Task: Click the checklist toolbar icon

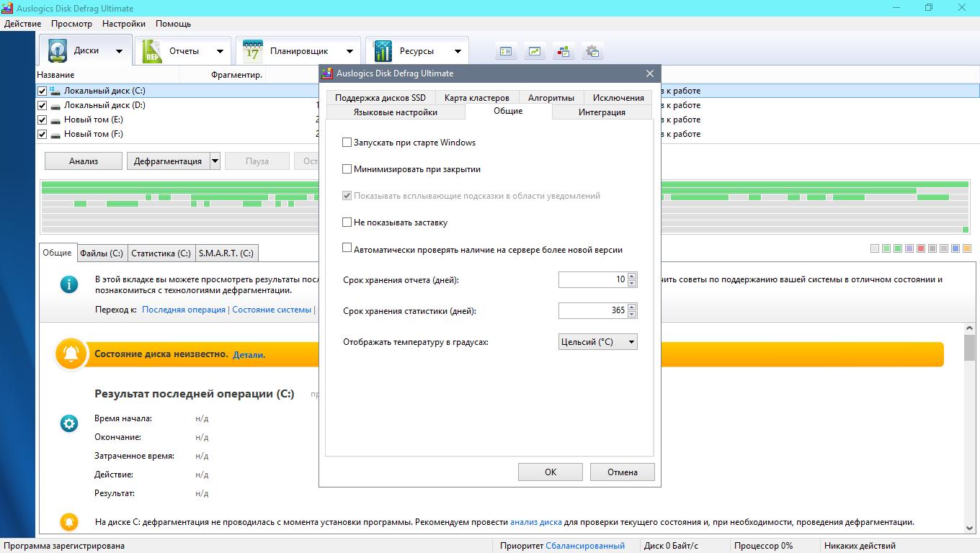Action: [506, 51]
